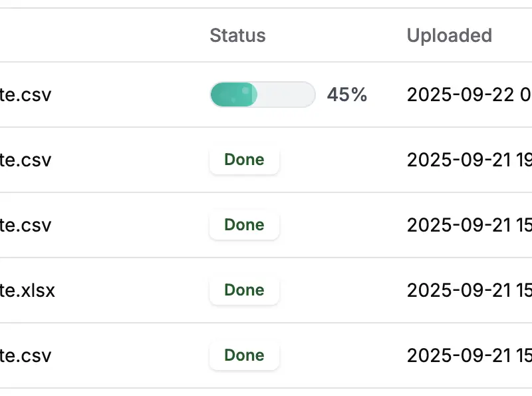Click the Done badge in the third row

(244, 225)
